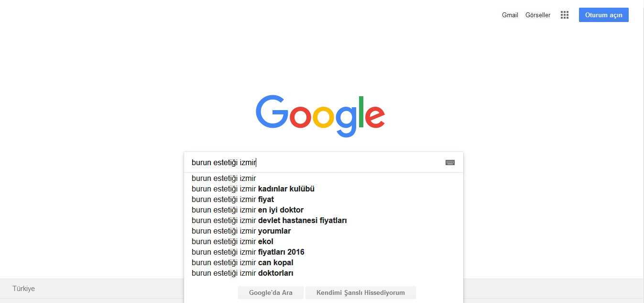This screenshot has width=644, height=303.
Task: Open the Gmail link
Action: pos(510,15)
